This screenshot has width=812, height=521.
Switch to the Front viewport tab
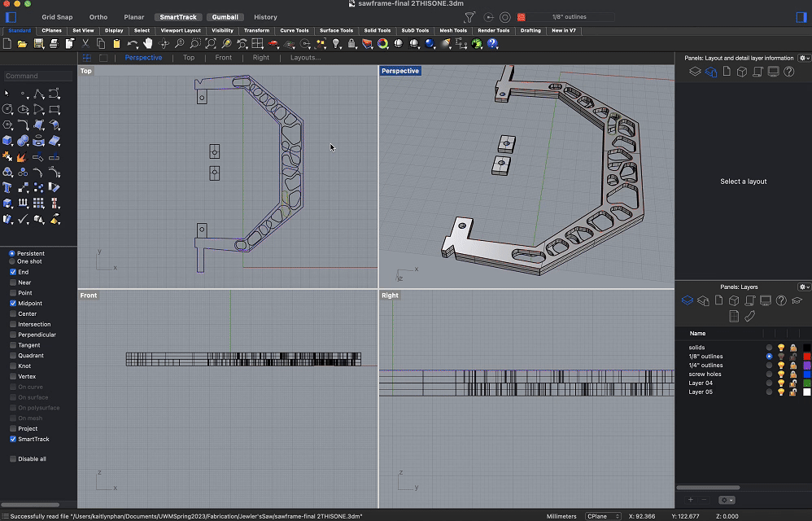click(x=223, y=58)
